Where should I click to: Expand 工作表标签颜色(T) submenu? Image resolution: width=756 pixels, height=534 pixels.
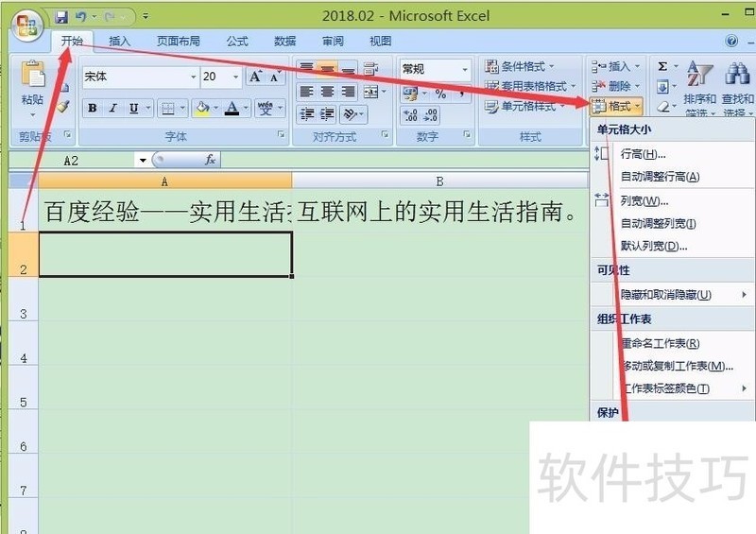673,388
